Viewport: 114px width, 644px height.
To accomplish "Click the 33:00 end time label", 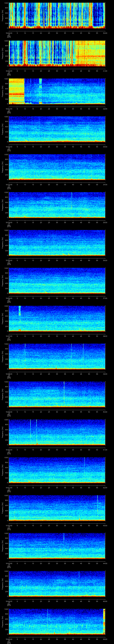I will pos(105,147).
